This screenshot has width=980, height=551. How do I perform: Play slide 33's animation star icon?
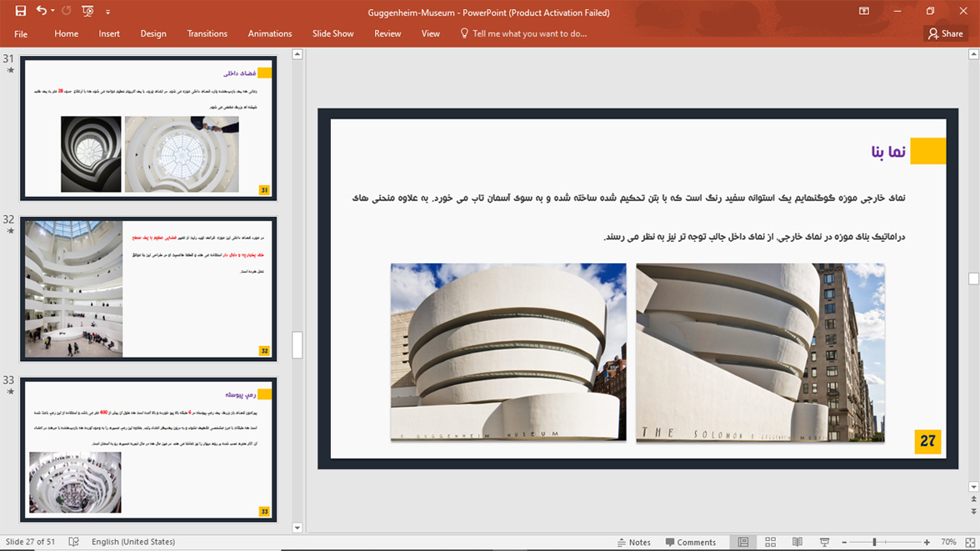pos(10,392)
